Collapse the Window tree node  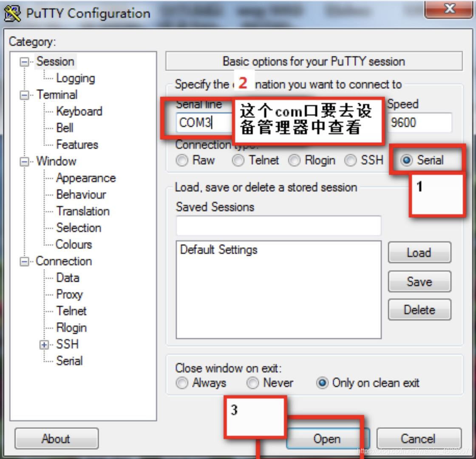[24, 162]
